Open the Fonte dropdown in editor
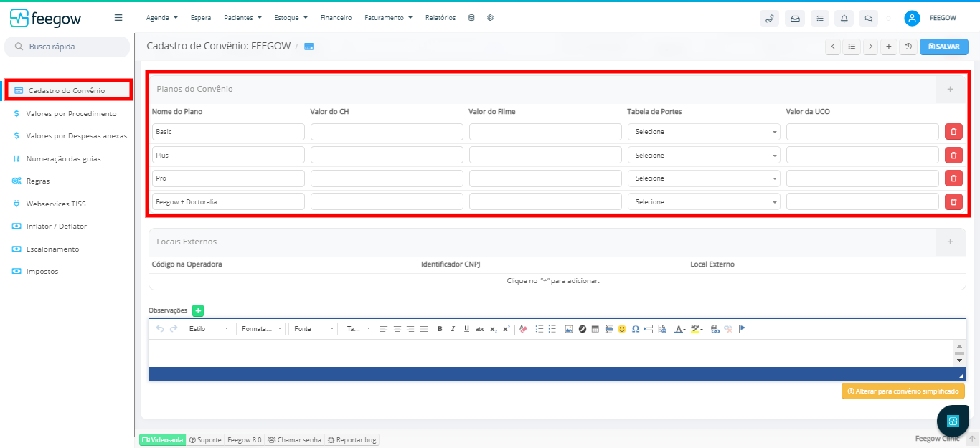The width and height of the screenshot is (980, 448). click(313, 329)
